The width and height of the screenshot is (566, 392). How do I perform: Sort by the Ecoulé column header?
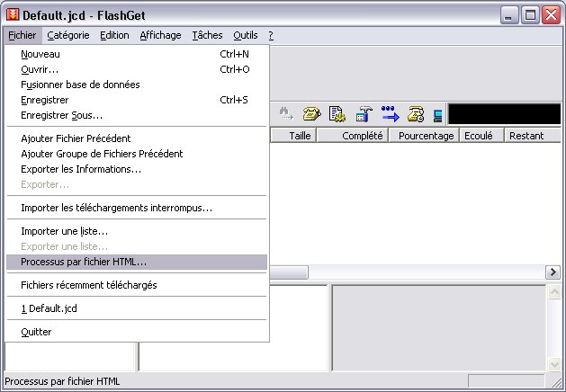coord(481,136)
